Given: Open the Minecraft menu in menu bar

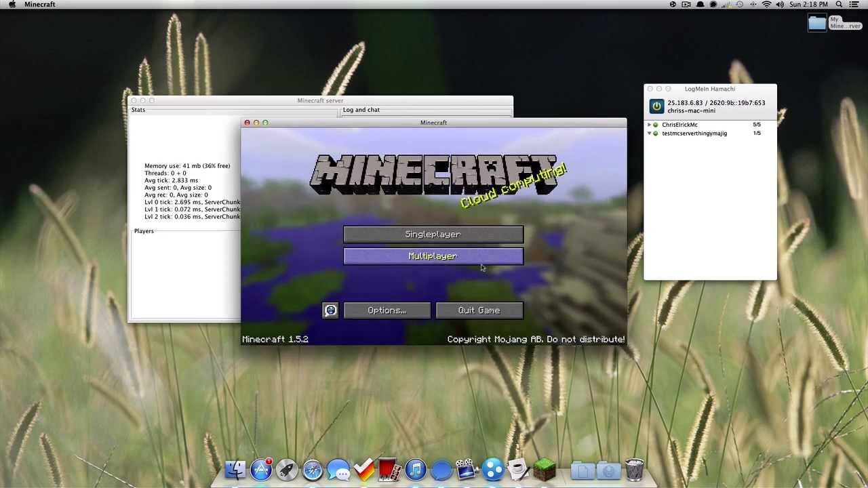Looking at the screenshot, I should pos(39,5).
